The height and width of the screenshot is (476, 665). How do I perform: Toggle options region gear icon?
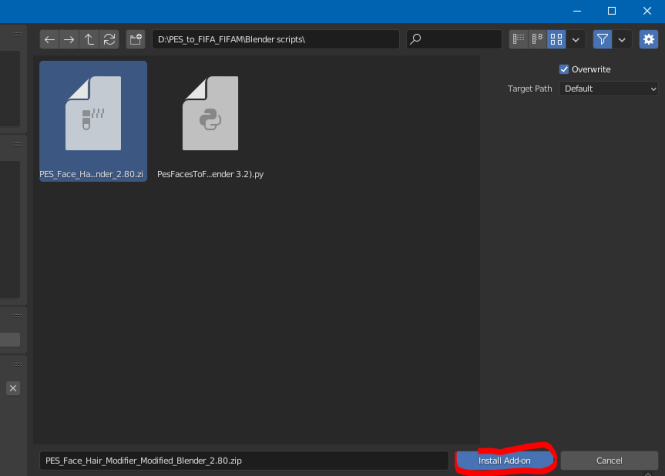click(648, 39)
